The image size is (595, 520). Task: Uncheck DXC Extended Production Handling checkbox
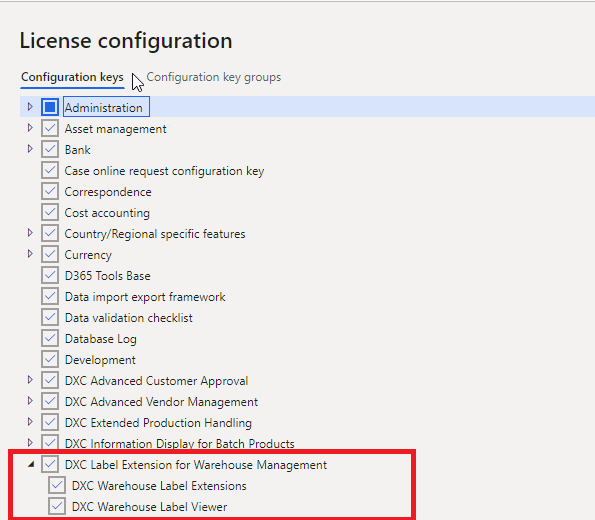coord(50,422)
